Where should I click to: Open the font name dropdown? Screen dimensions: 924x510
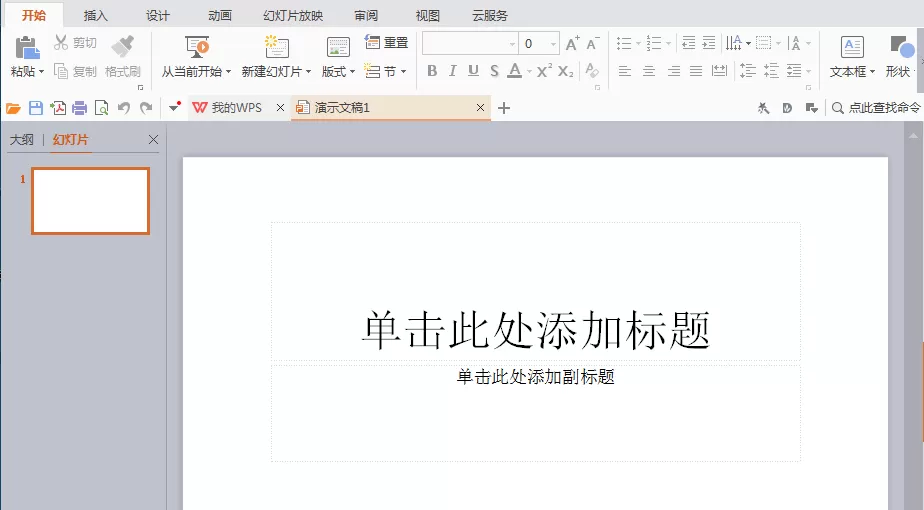pos(512,44)
